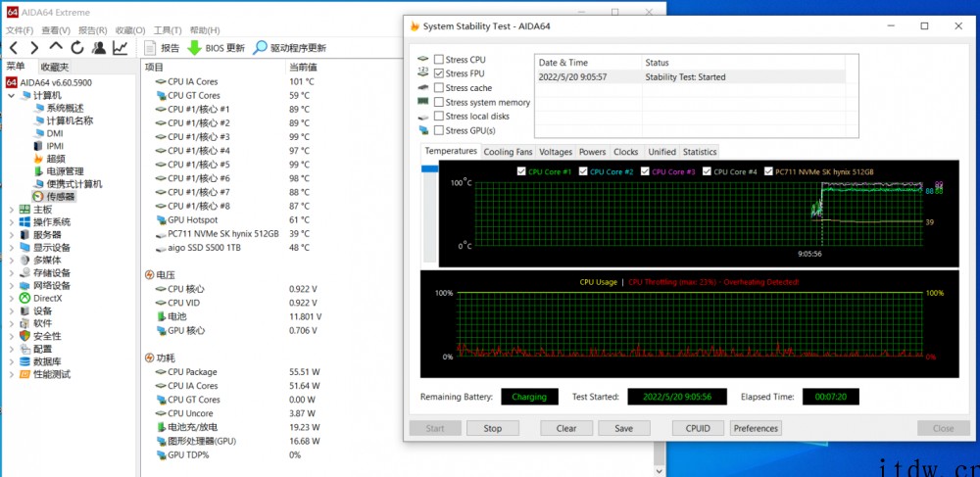980x477 pixels.
Task: Click the 驱动程序更新 toolbar button
Action: point(289,48)
